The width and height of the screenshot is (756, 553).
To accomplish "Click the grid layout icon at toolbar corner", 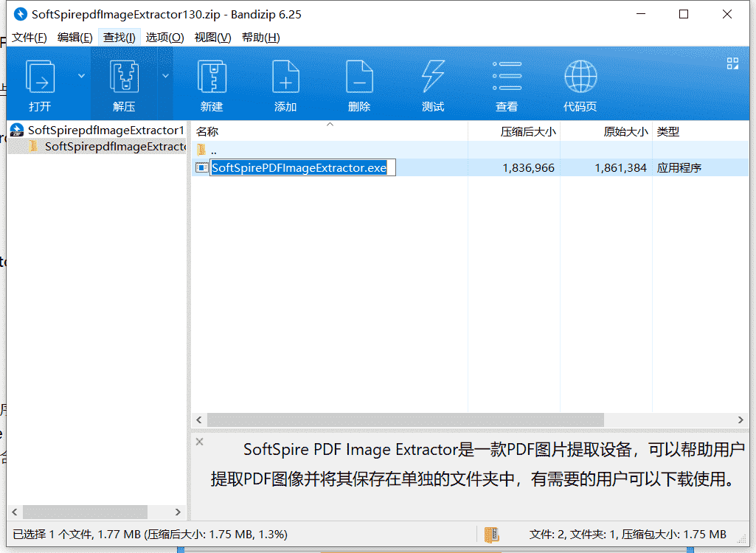I will point(732,63).
